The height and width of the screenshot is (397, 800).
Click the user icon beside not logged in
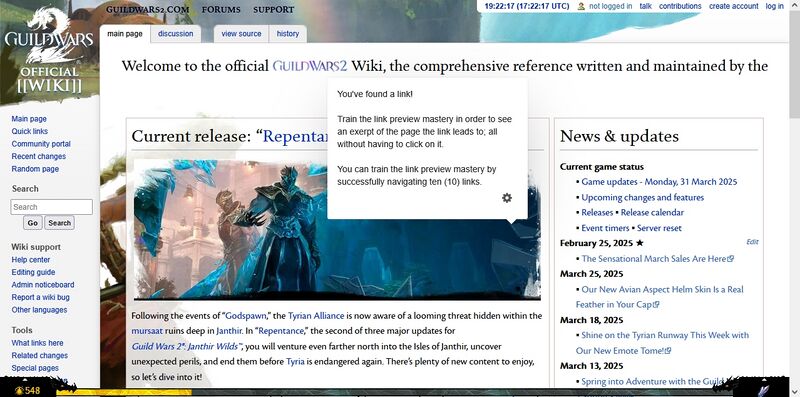click(581, 6)
